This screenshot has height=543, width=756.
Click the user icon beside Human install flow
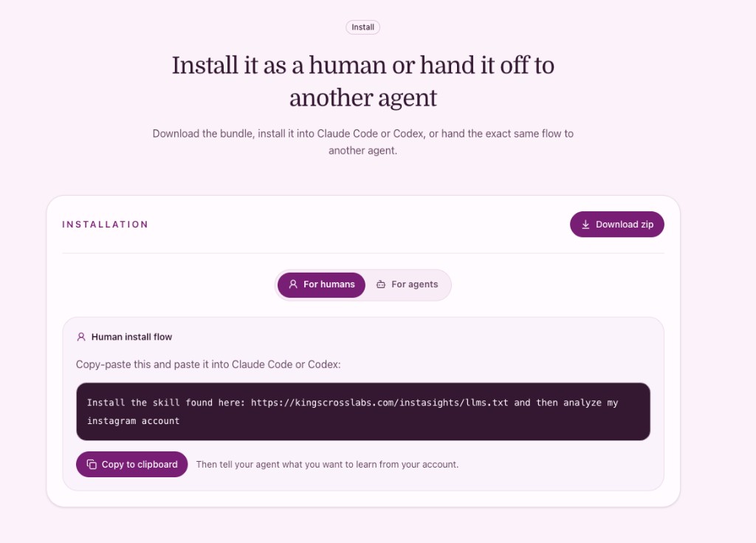(x=81, y=337)
